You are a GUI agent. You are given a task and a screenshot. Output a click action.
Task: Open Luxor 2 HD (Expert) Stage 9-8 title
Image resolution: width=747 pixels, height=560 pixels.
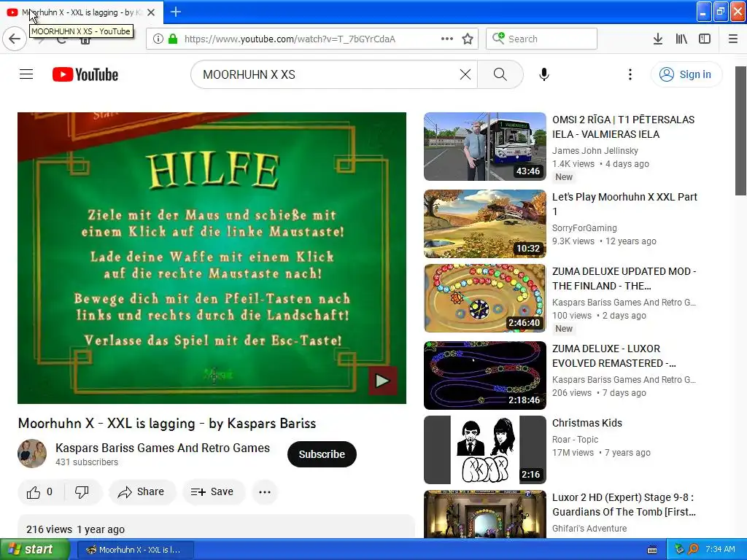click(624, 505)
